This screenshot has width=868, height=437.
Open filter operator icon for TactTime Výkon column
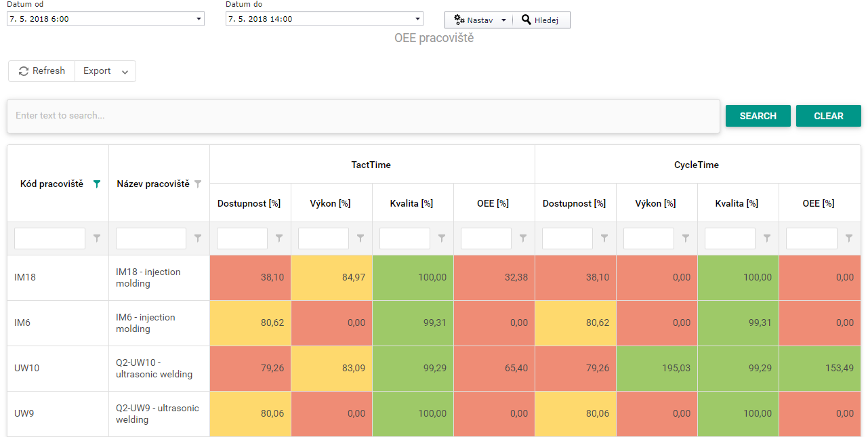point(360,238)
